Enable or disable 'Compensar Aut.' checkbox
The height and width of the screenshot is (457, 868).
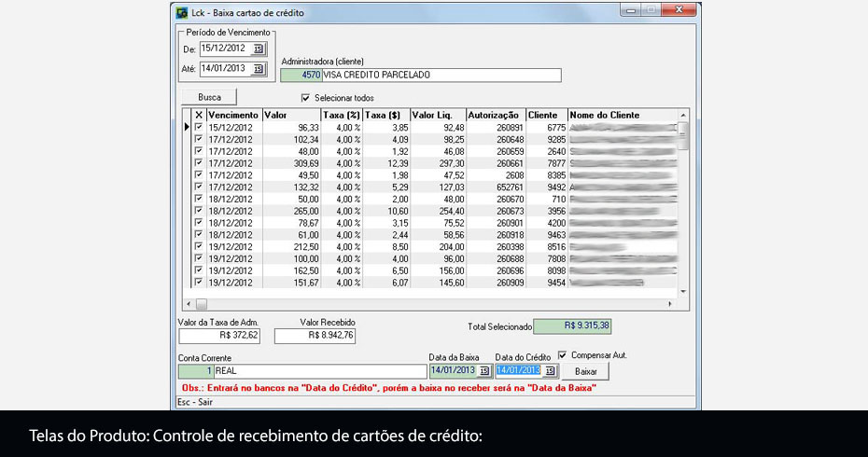(x=562, y=354)
